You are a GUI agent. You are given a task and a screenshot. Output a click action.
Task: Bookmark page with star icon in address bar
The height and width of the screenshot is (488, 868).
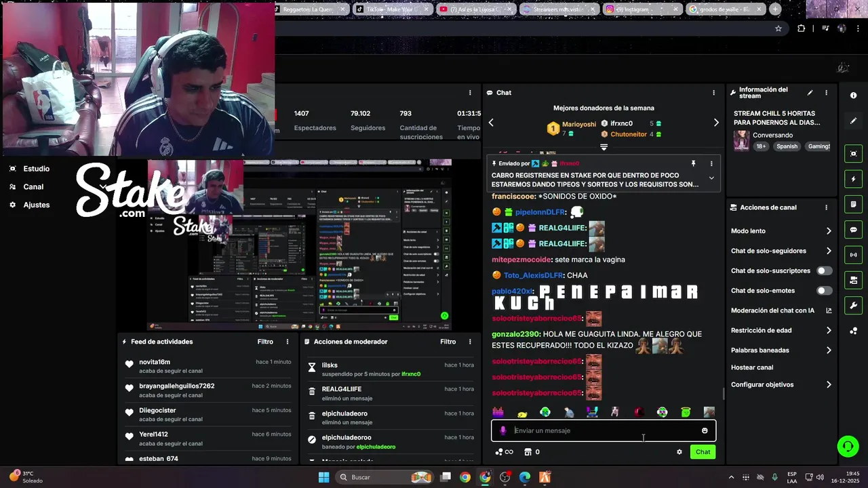pos(778,28)
